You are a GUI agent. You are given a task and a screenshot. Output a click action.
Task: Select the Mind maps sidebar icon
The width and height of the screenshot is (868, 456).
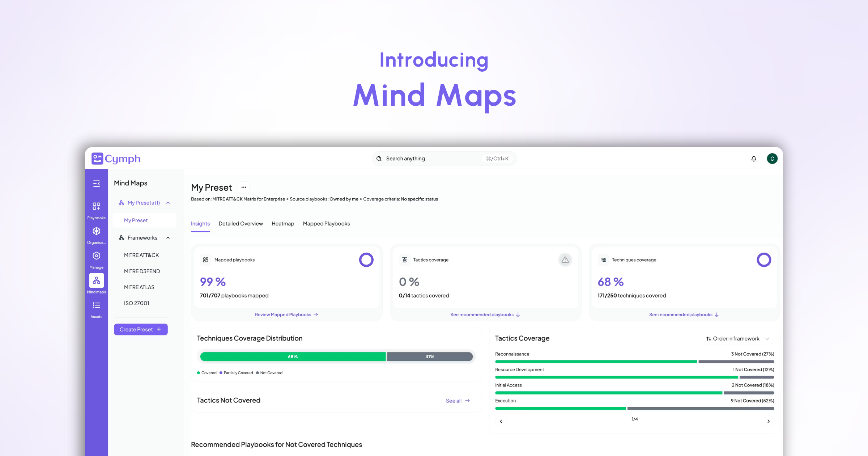pos(96,280)
